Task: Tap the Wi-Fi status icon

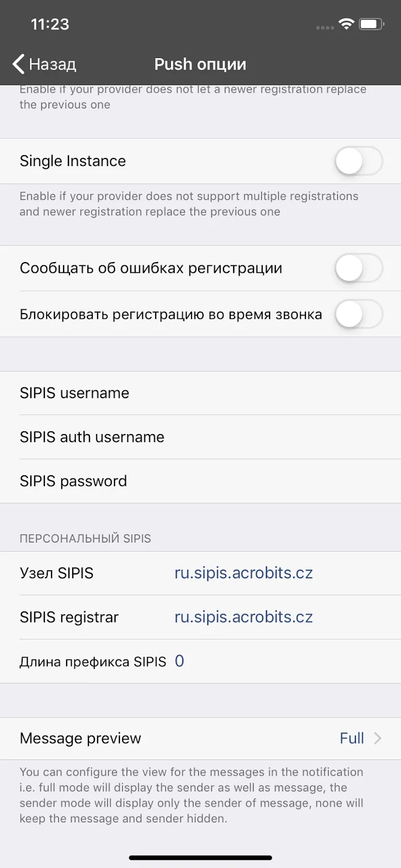Action: pos(346,24)
